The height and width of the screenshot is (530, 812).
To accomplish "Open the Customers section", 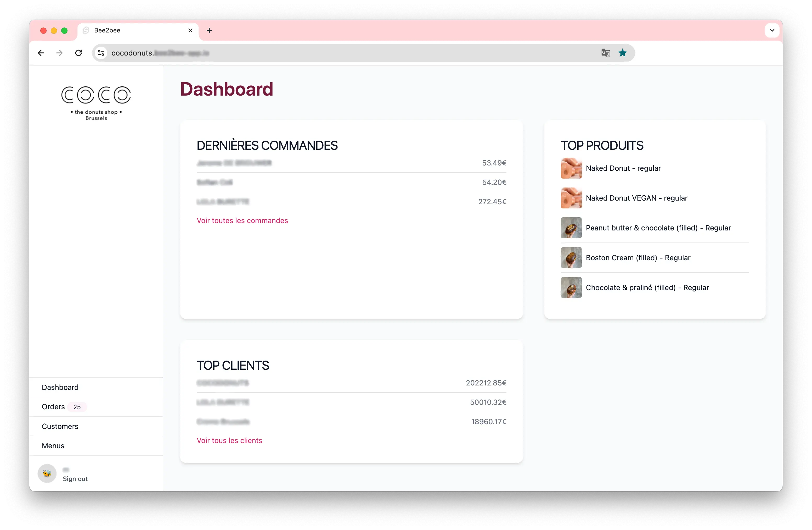I will pyautogui.click(x=60, y=426).
